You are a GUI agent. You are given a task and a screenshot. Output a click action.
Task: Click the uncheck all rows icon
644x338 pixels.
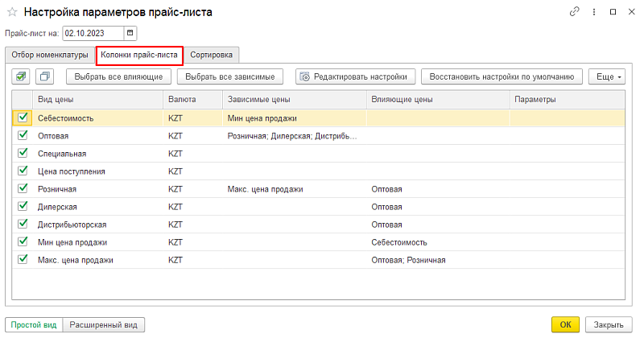click(x=44, y=76)
